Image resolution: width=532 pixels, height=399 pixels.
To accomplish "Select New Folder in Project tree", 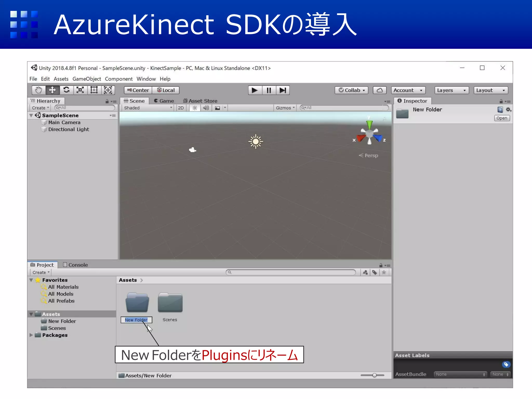I will (62, 321).
